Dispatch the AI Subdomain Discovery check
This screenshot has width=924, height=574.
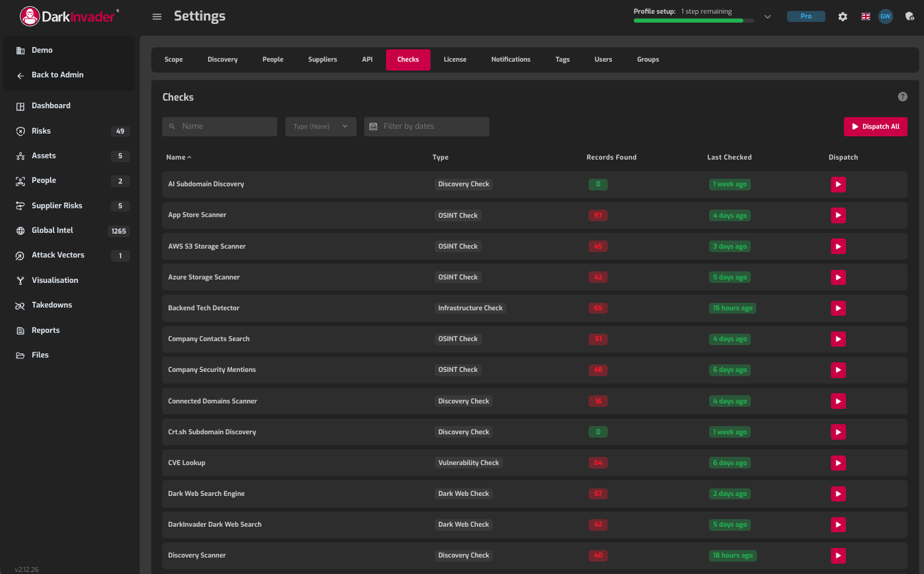click(x=838, y=184)
